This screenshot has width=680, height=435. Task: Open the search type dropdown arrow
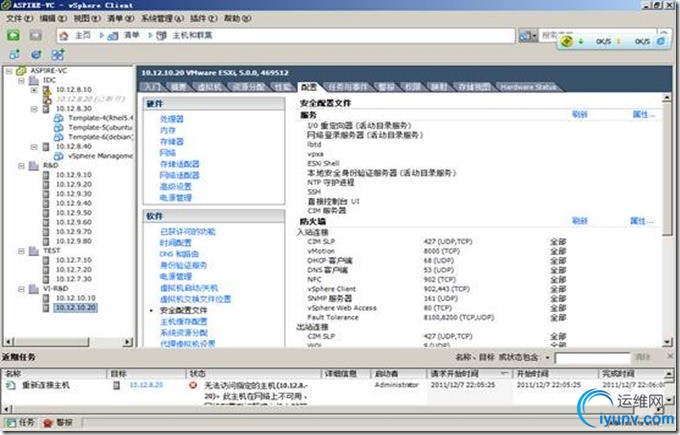click(535, 36)
